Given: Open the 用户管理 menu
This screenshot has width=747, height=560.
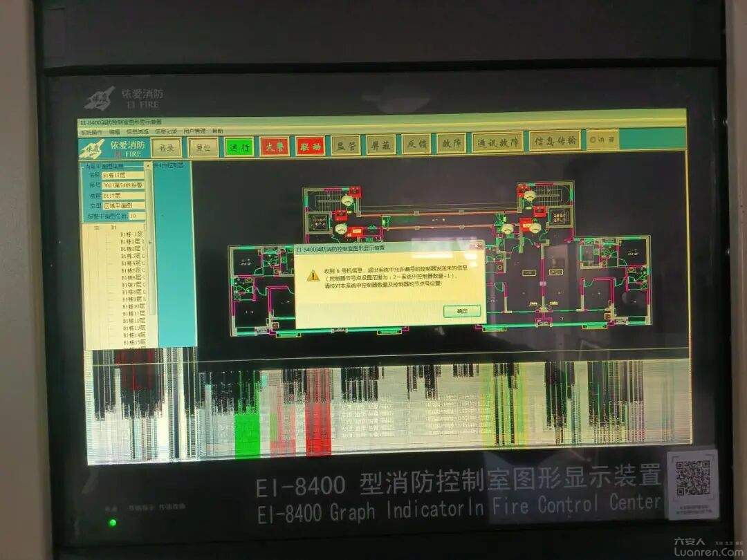Looking at the screenshot, I should [x=194, y=131].
